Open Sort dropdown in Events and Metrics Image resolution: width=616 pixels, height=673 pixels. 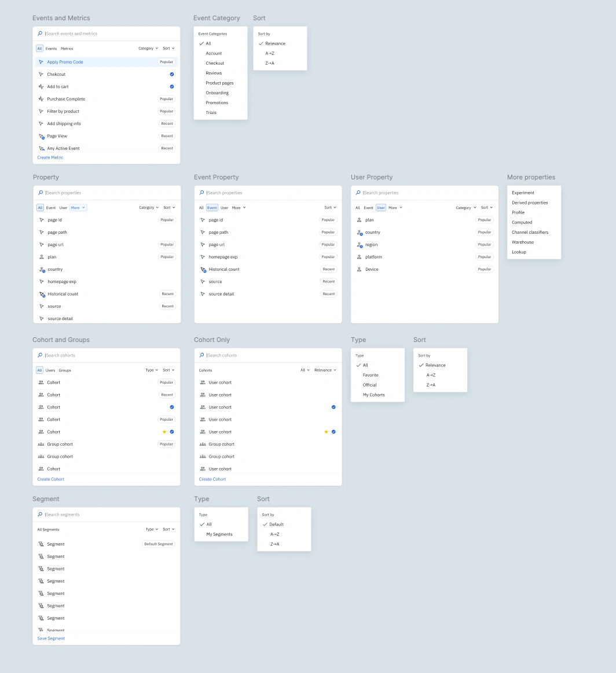tap(168, 49)
